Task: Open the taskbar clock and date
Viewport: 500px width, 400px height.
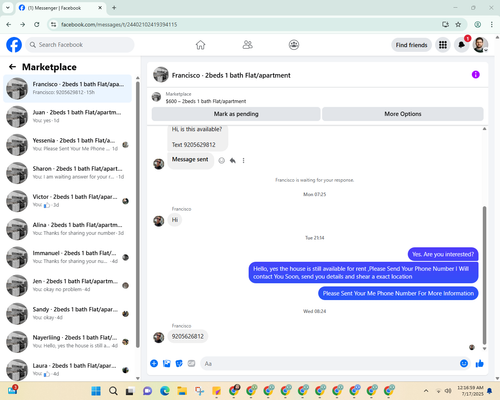Action: point(470,391)
